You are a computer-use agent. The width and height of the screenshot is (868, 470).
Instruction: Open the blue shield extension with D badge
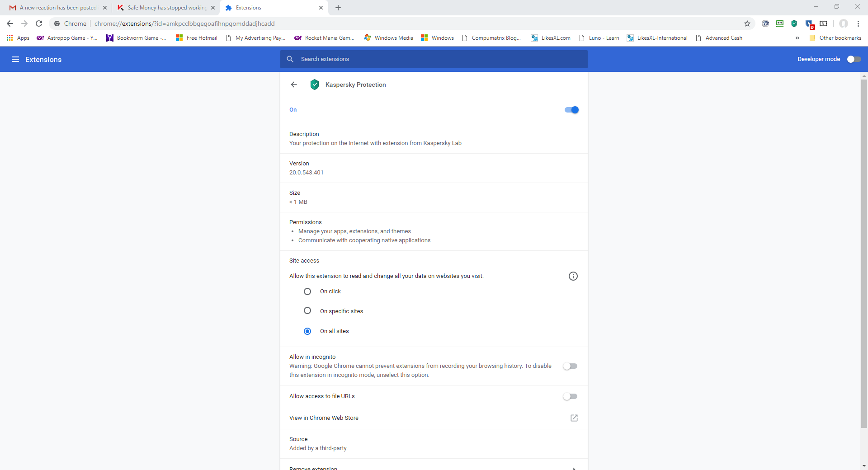tap(809, 24)
